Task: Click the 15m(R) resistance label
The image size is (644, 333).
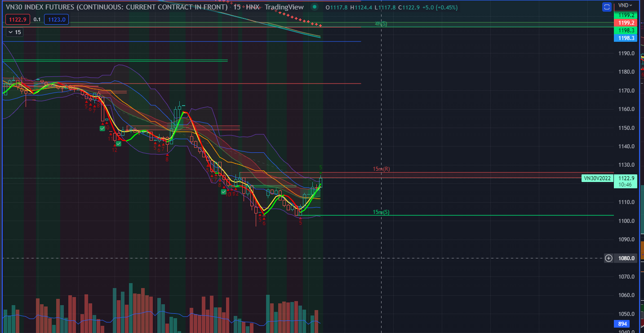Action: tap(381, 169)
